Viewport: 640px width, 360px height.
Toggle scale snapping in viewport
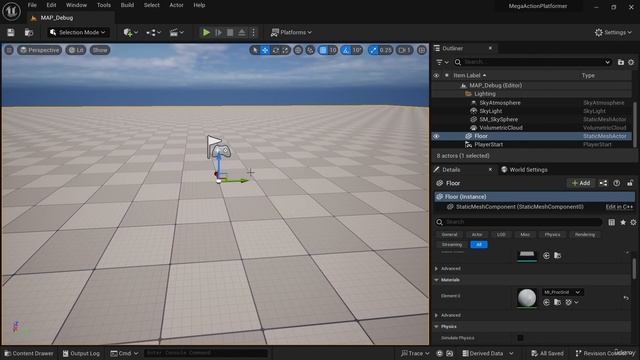[373, 50]
